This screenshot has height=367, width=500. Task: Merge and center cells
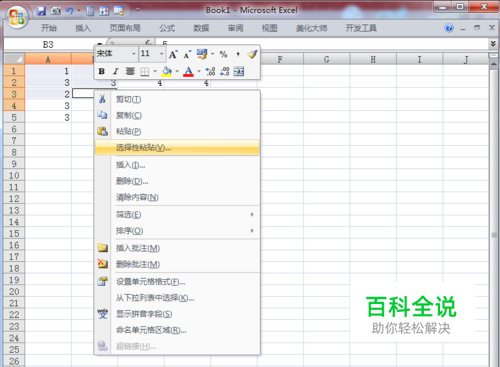(239, 71)
